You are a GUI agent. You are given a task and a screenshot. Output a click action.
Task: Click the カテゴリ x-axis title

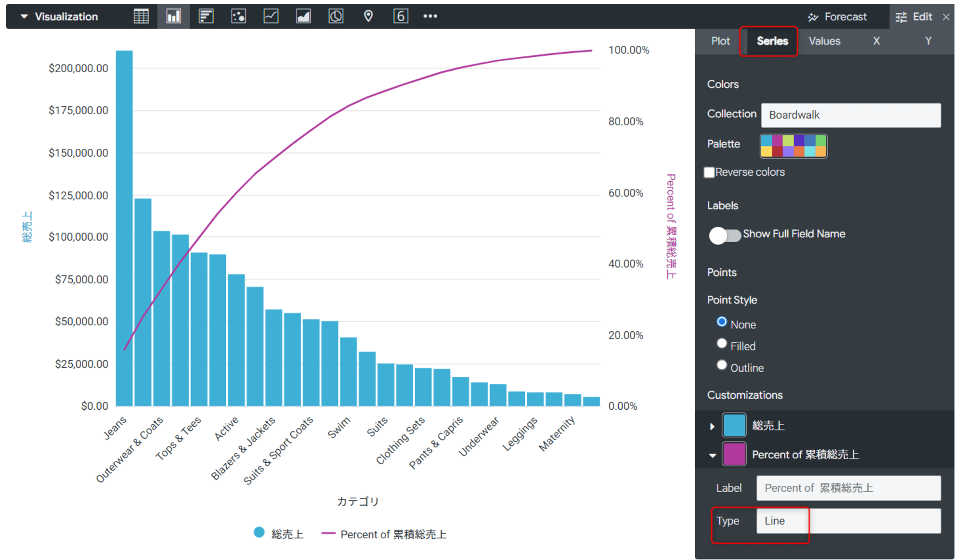tap(358, 502)
